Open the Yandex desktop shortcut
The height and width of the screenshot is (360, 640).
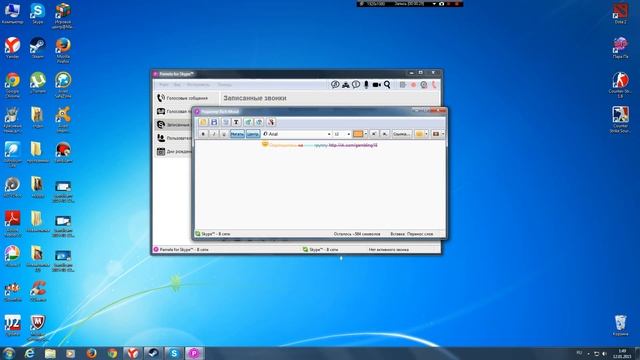[x=12, y=48]
